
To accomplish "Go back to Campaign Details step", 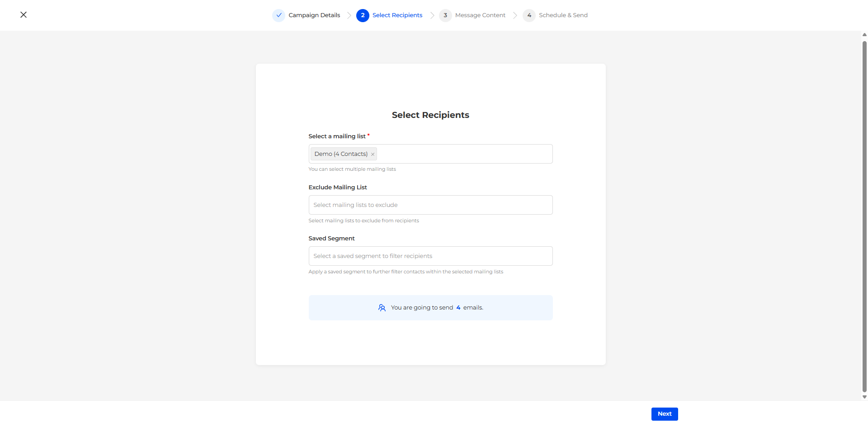I will (314, 15).
